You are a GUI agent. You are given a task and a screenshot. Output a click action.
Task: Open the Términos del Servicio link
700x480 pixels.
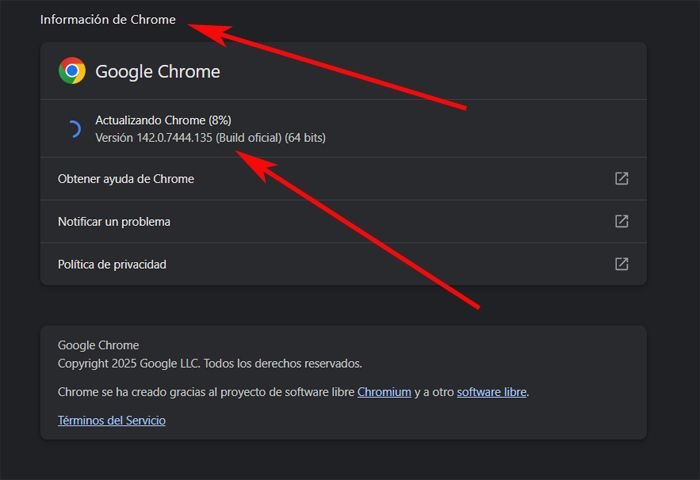coord(112,421)
